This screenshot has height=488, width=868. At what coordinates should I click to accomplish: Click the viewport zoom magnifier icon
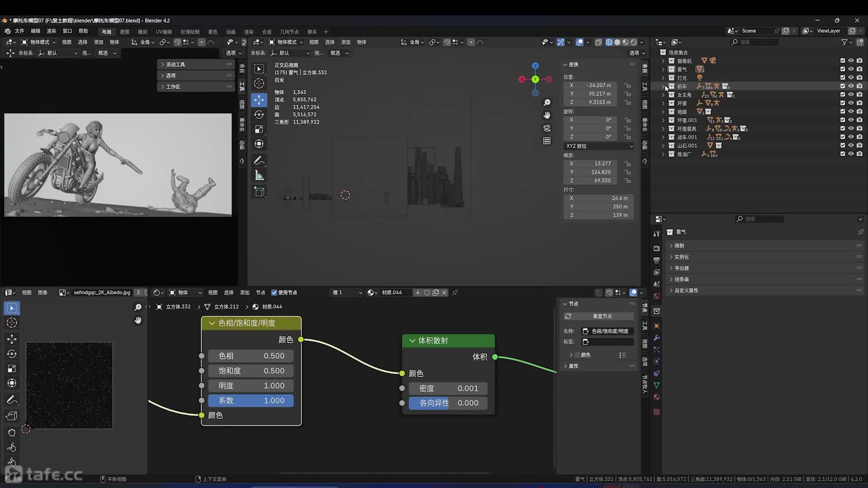pos(547,103)
